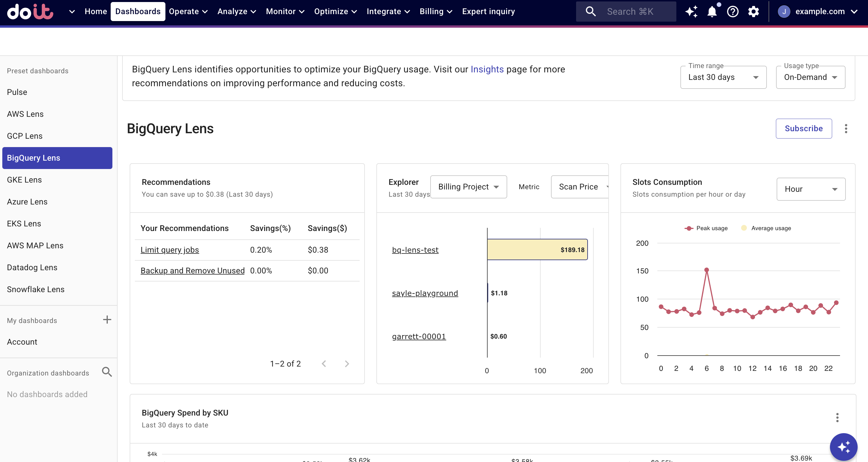Add a new dashboard with plus icon

coord(107,320)
